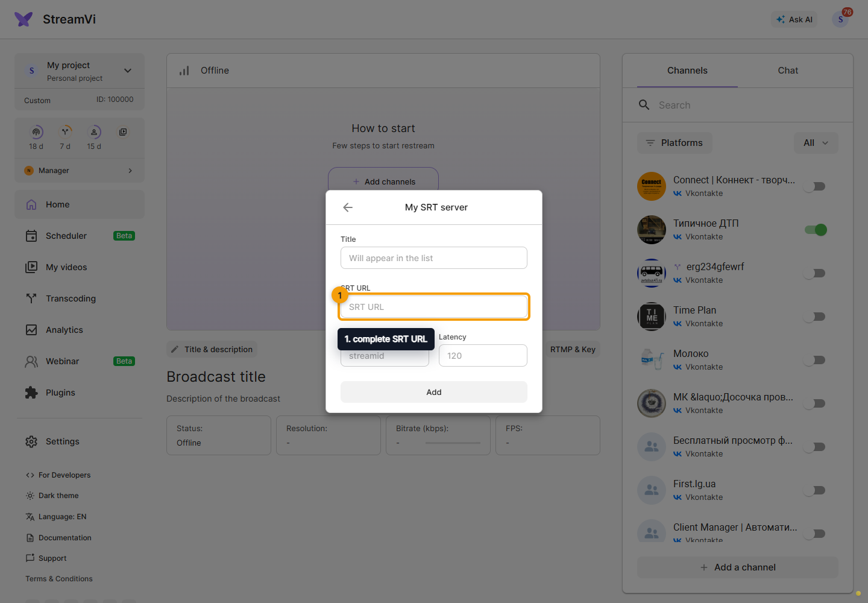This screenshot has width=868, height=603.
Task: Open the Webinar section
Action: pos(80,361)
